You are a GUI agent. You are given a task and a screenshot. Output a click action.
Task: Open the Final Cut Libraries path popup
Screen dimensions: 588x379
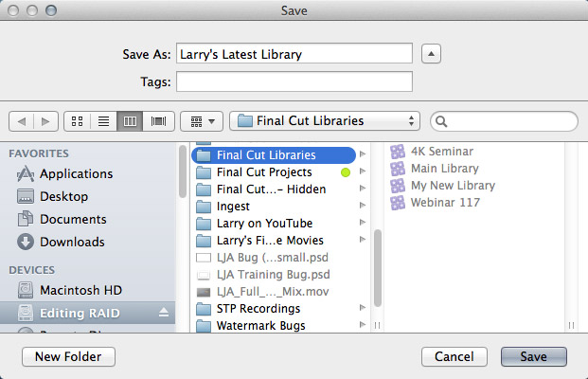pos(325,121)
